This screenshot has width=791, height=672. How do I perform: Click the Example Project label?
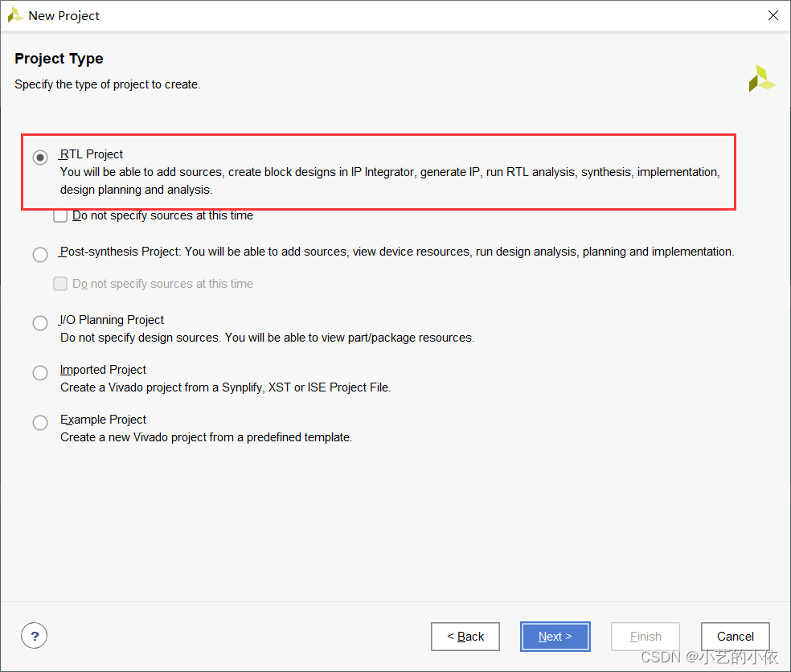(103, 420)
